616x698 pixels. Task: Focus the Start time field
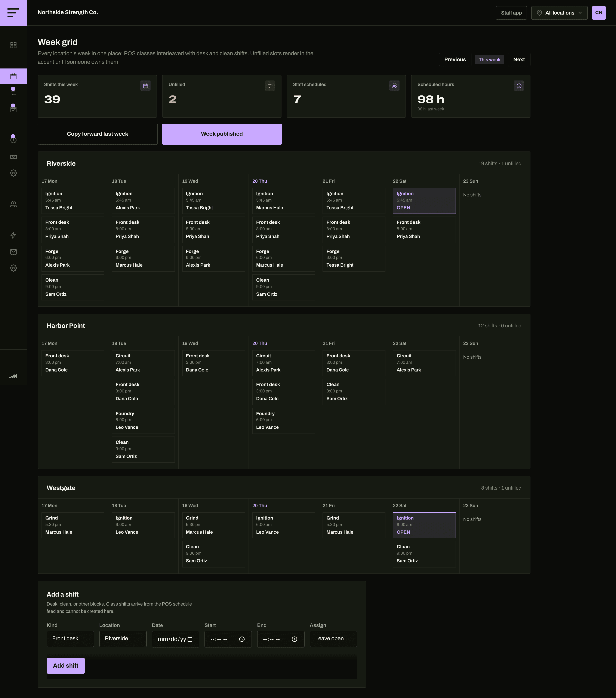228,639
